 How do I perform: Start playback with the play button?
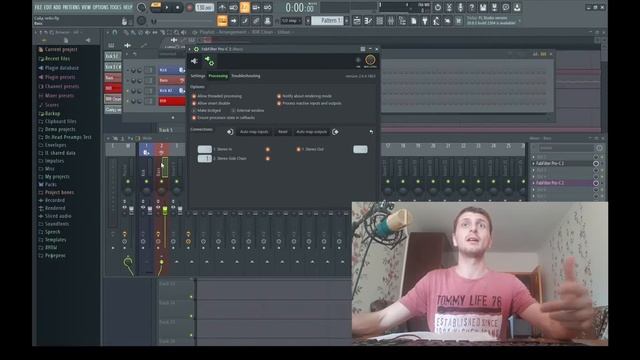(167, 7)
